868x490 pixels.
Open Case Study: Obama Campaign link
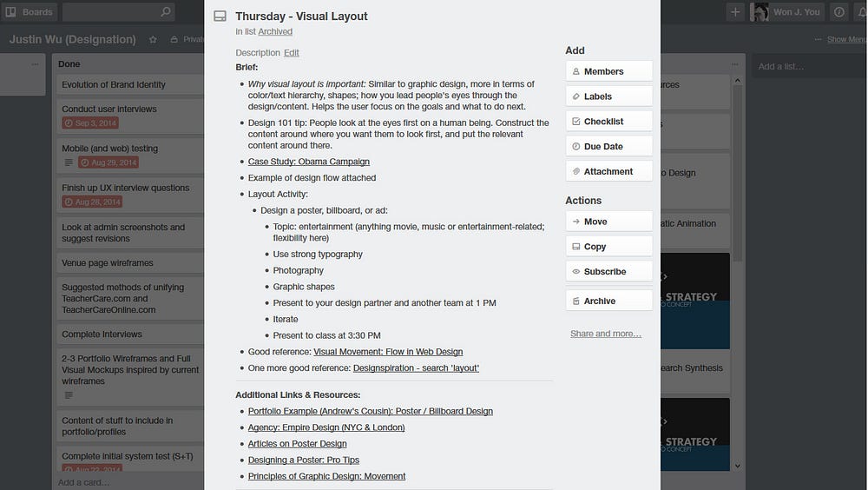tap(309, 162)
